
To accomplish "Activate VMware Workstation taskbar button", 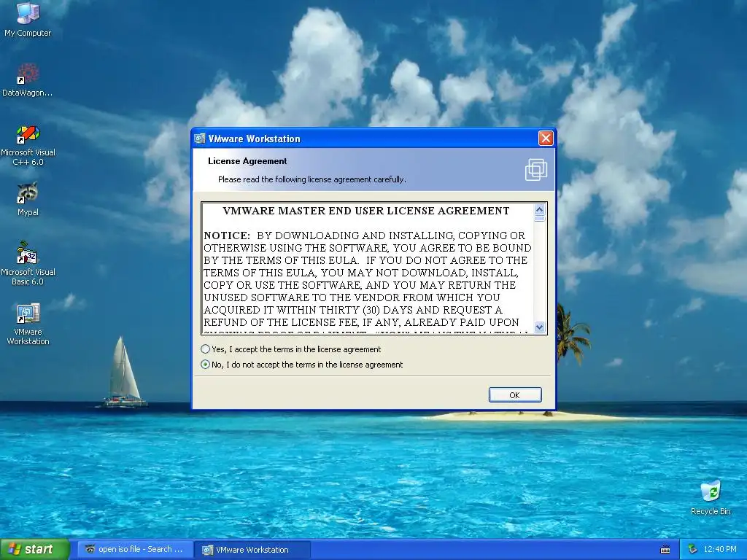I will coord(252,550).
